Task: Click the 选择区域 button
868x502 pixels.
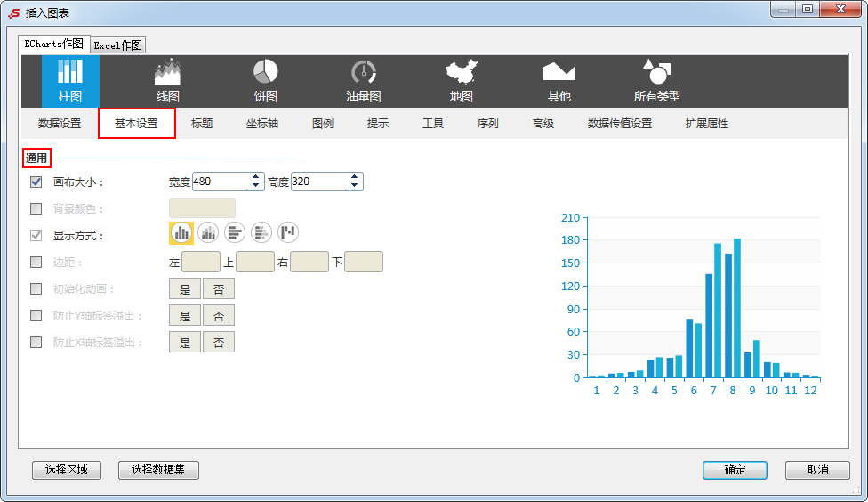Action: click(67, 470)
